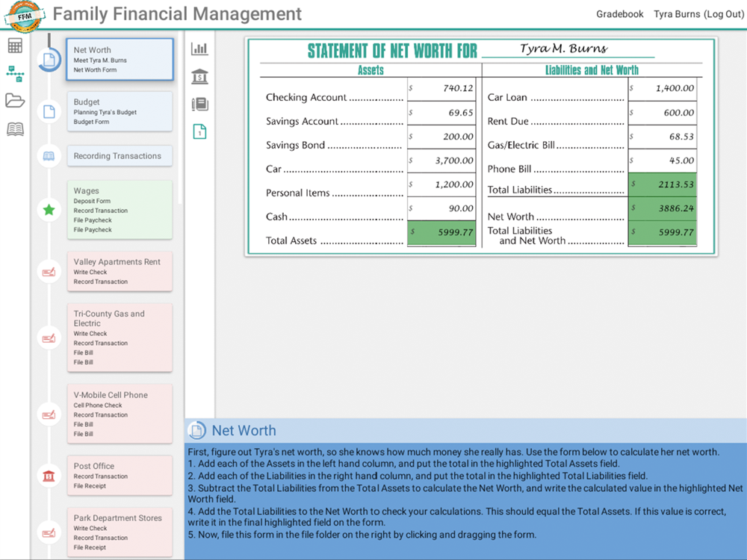Click the task list vertical scrollbar
The image size is (747, 560).
(x=181, y=117)
